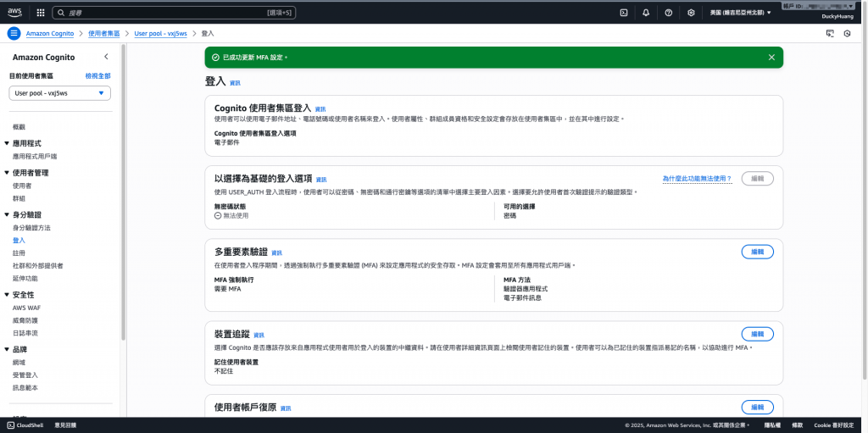This screenshot has height=433, width=868.
Task: Click 條款 footer link
Action: [797, 425]
